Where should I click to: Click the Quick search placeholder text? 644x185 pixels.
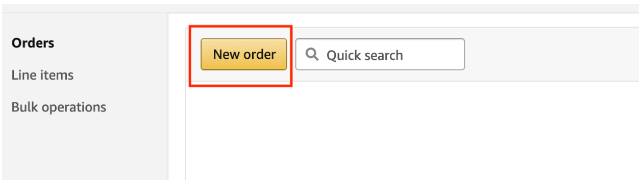(365, 55)
